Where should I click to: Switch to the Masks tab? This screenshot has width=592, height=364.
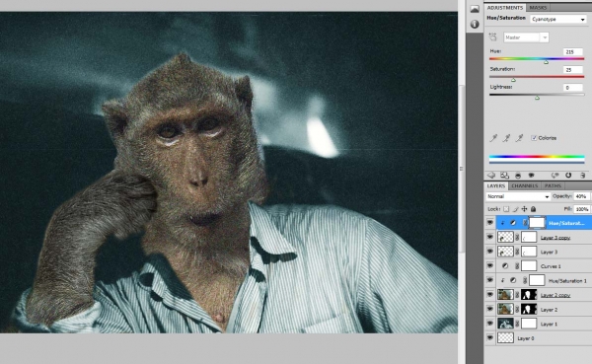pyautogui.click(x=538, y=8)
